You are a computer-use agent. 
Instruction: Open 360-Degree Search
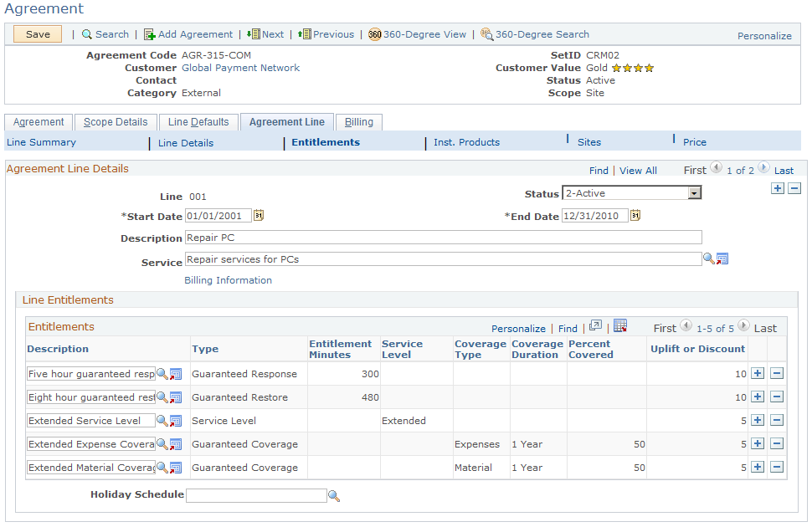[535, 34]
